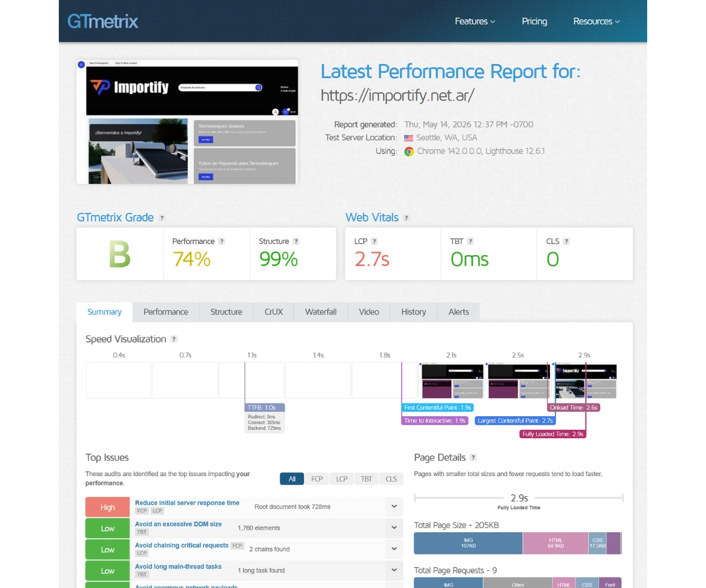Expand the Avoid long main-thread tasks row
The width and height of the screenshot is (706, 588).
tap(394, 570)
